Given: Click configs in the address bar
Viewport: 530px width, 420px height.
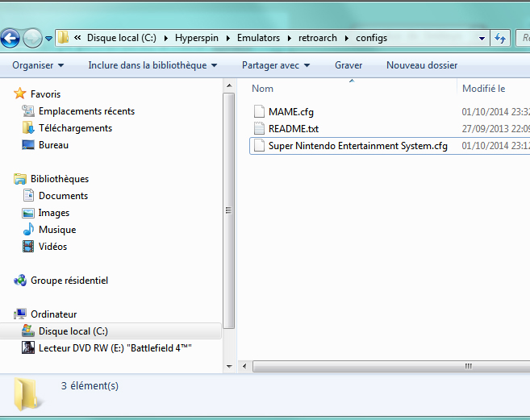Looking at the screenshot, I should point(371,38).
